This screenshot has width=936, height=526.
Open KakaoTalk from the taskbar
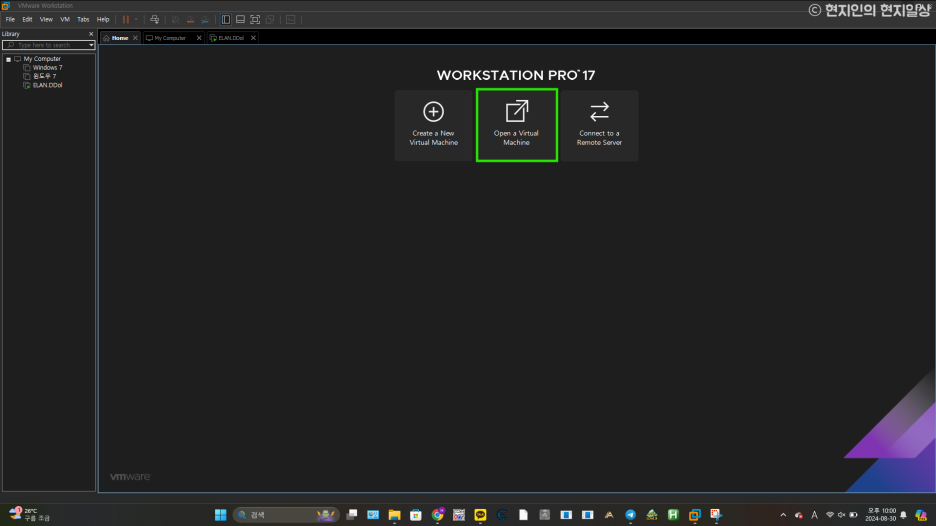pyautogui.click(x=481, y=515)
